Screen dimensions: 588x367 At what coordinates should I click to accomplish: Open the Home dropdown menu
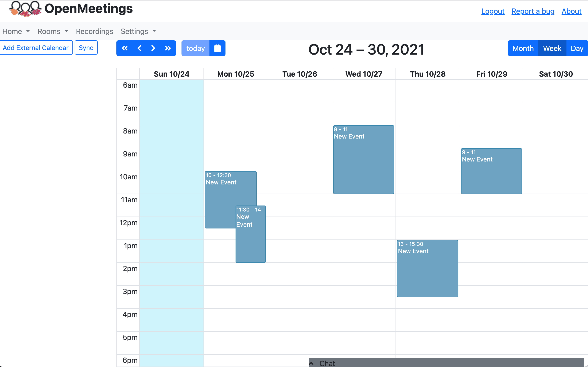(x=16, y=31)
